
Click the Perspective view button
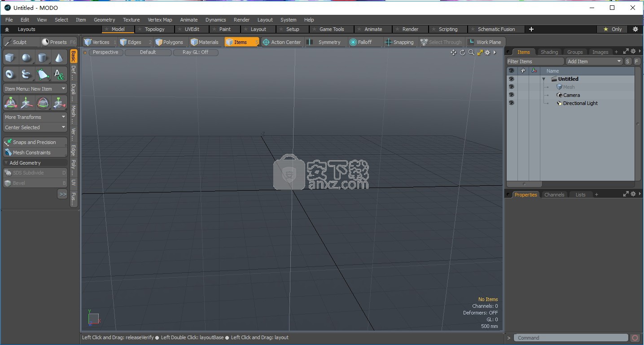[x=105, y=52]
